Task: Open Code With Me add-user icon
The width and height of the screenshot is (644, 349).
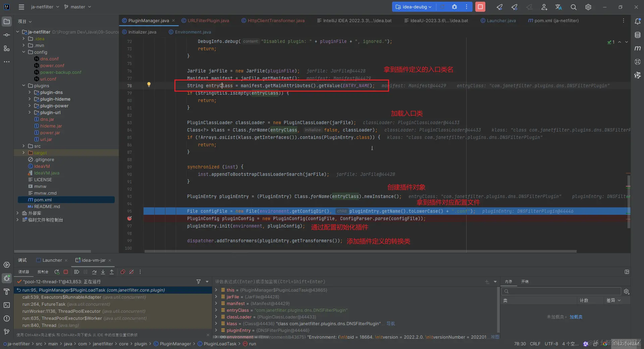Action: 544,7
